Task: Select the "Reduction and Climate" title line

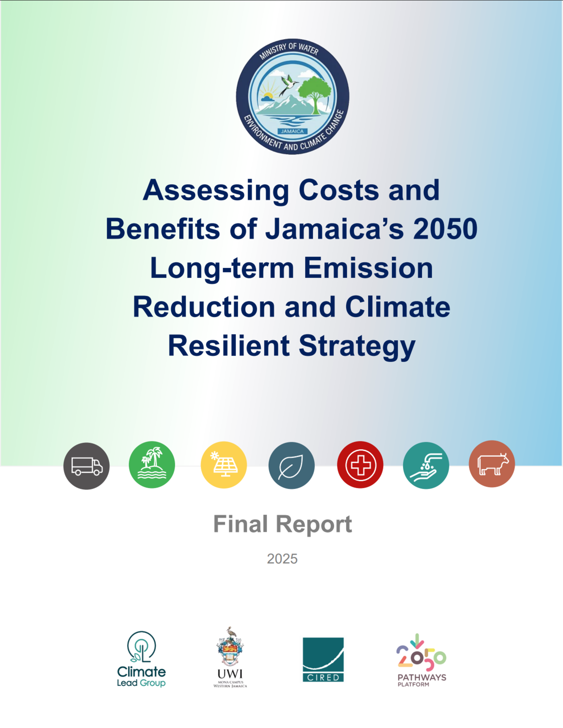Action: click(291, 307)
